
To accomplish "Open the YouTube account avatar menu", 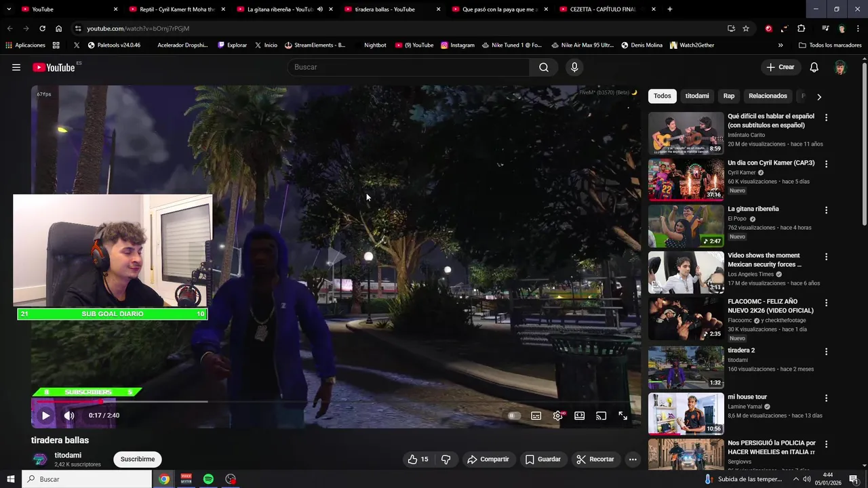I will pos(840,67).
